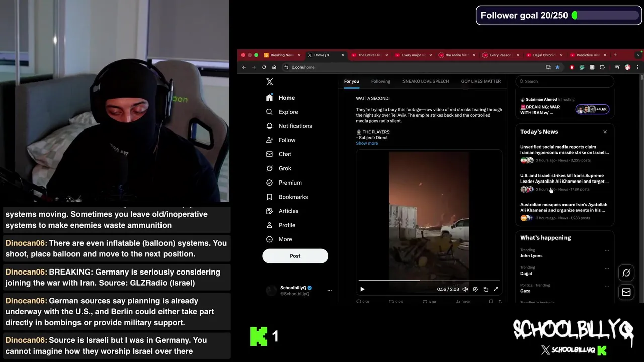Click the views stats icon

pyautogui.click(x=458, y=302)
